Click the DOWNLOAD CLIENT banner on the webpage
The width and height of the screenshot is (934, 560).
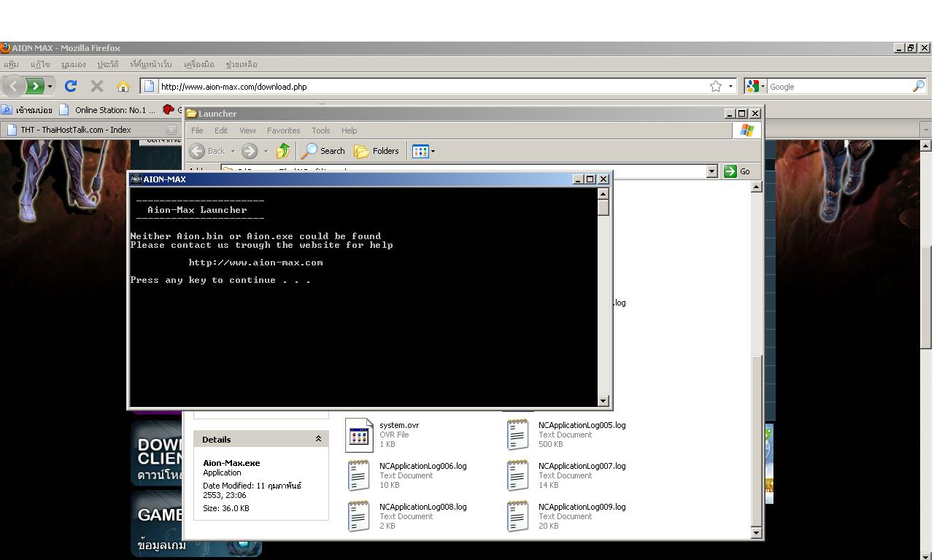pos(156,452)
